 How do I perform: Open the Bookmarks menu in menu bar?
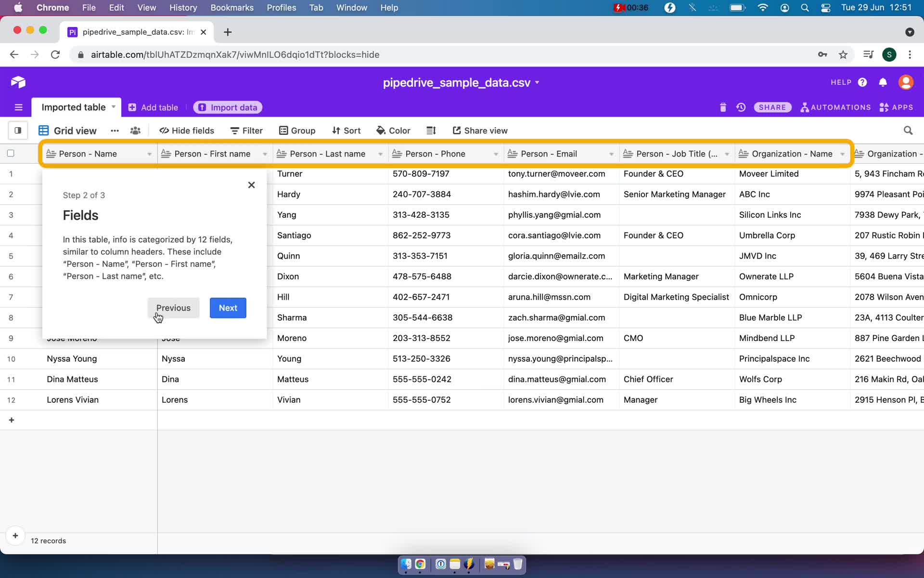[x=232, y=8]
